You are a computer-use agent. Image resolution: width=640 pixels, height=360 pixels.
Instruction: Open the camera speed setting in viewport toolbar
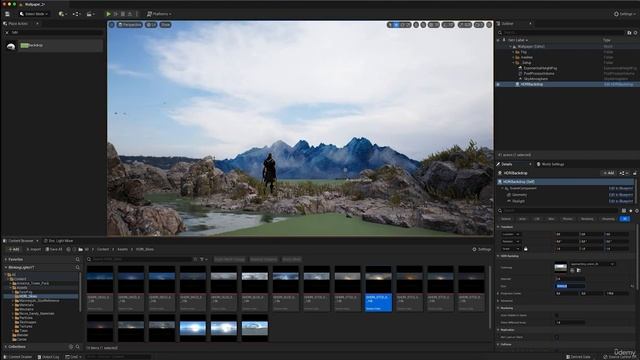click(x=479, y=25)
